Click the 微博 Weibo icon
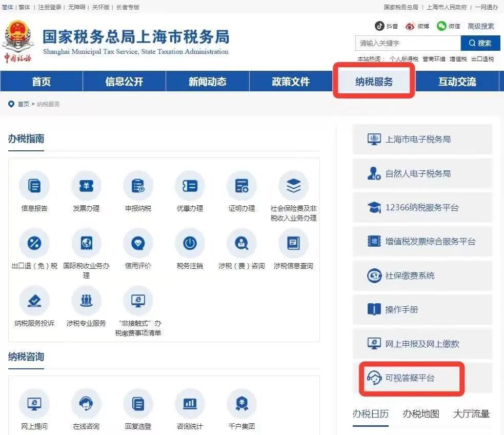 410,26
